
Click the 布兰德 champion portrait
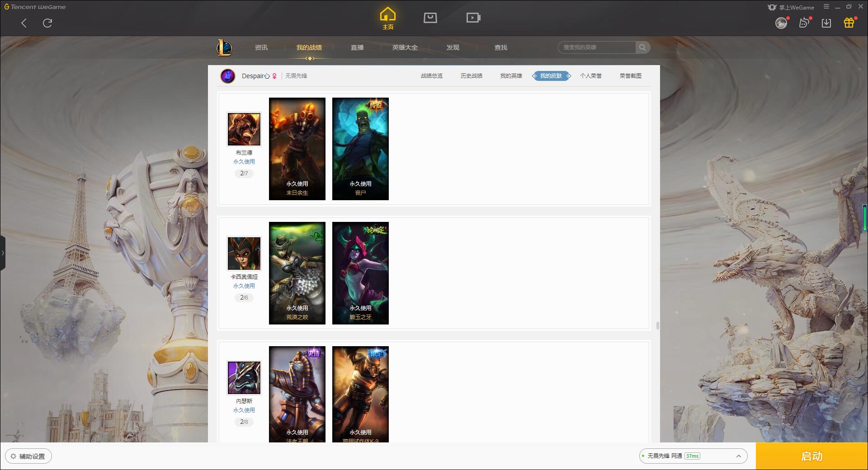[244, 130]
